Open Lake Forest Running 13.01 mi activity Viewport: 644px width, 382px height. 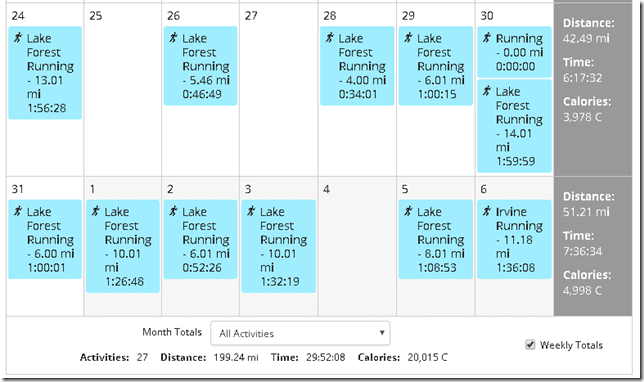pyautogui.click(x=45, y=73)
